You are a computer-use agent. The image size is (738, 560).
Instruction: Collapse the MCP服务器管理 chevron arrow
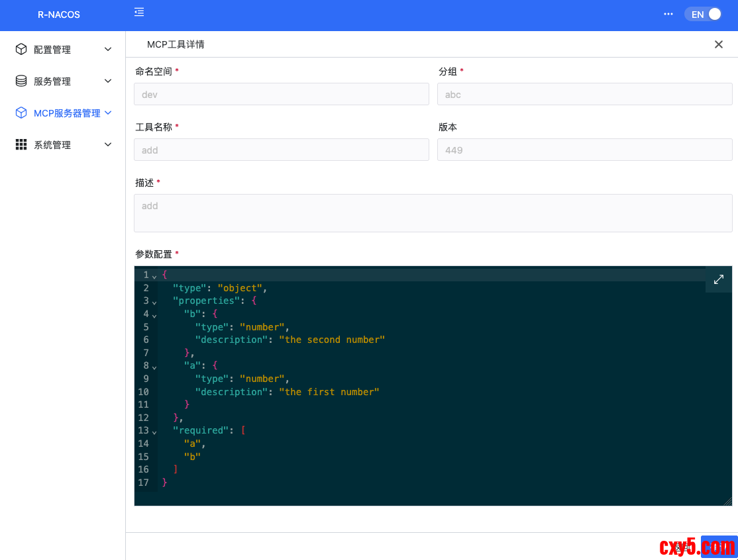point(108,113)
